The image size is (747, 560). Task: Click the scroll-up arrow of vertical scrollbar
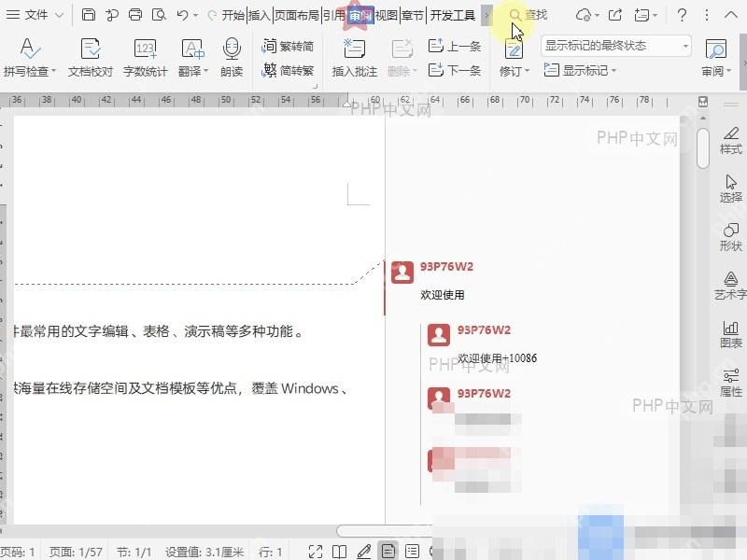coord(703,118)
